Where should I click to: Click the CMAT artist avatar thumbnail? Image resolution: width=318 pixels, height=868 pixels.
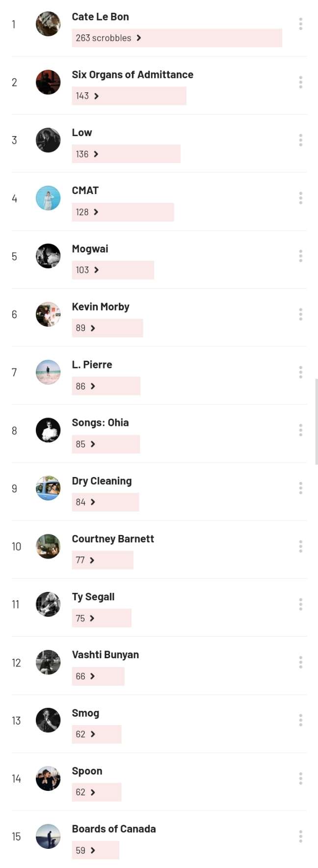[x=48, y=198]
